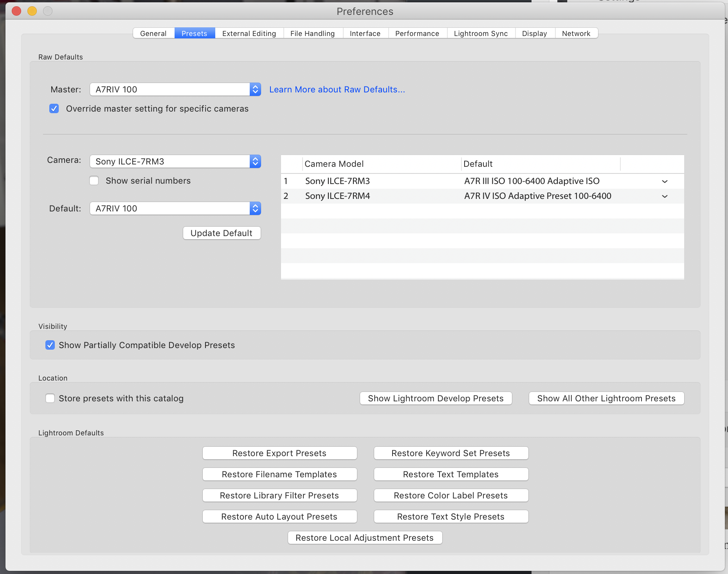This screenshot has height=574, width=728.
Task: Switch to the Network tab
Action: [x=576, y=33]
